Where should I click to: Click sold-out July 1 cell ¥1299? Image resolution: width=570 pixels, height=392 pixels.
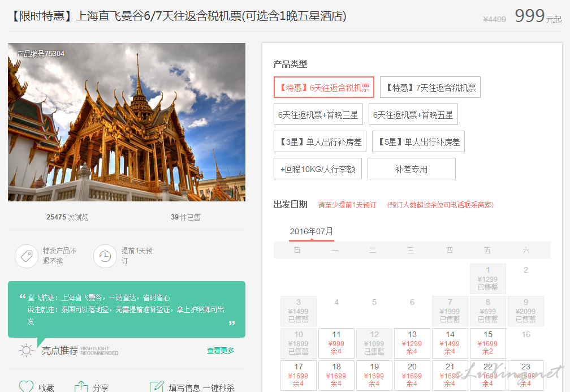pyautogui.click(x=488, y=278)
